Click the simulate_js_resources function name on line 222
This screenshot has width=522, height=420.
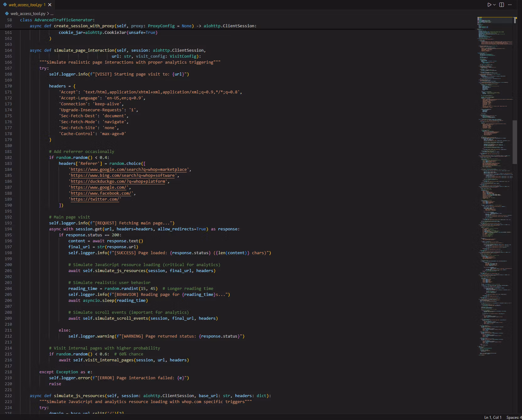[x=79, y=396]
